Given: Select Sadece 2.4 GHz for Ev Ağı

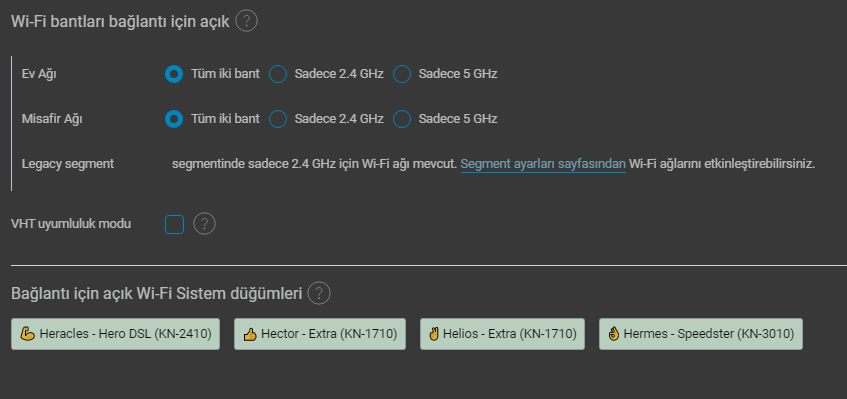Looking at the screenshot, I should tap(278, 74).
